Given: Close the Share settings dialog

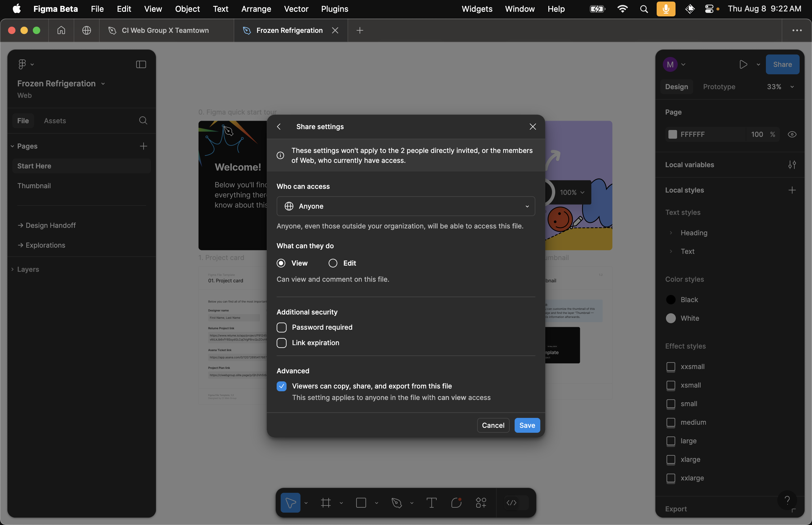Looking at the screenshot, I should click(x=533, y=127).
